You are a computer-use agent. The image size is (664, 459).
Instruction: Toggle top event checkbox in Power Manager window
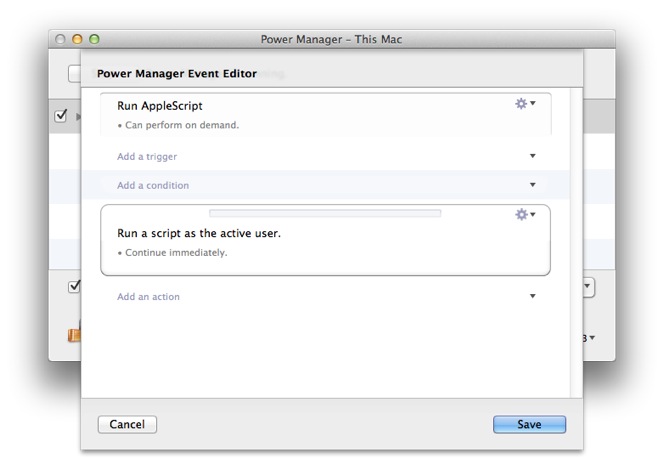(x=61, y=116)
